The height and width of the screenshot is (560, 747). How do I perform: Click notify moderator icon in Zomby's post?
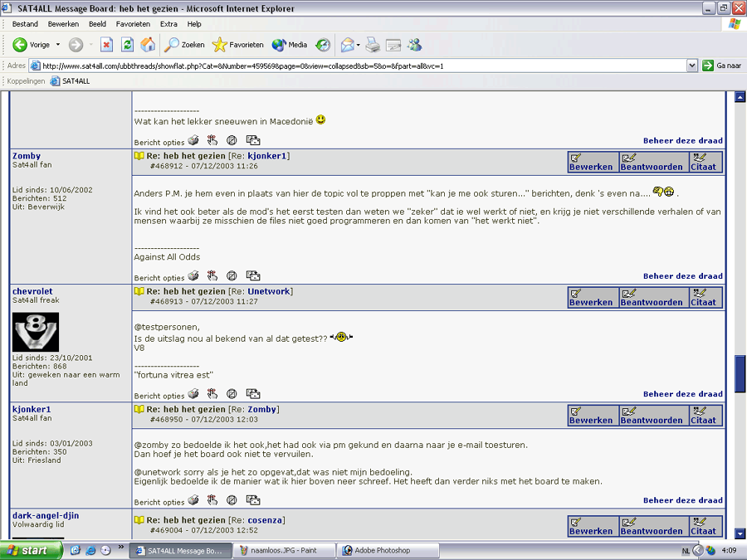click(232, 275)
